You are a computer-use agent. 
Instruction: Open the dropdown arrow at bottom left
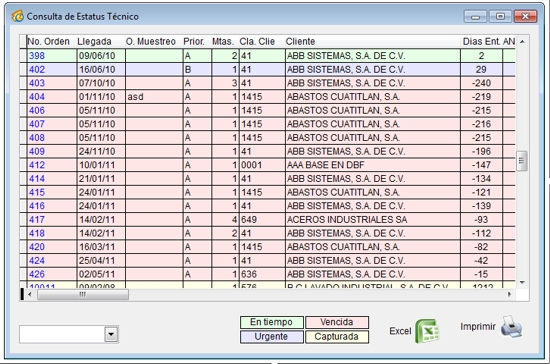tap(111, 334)
